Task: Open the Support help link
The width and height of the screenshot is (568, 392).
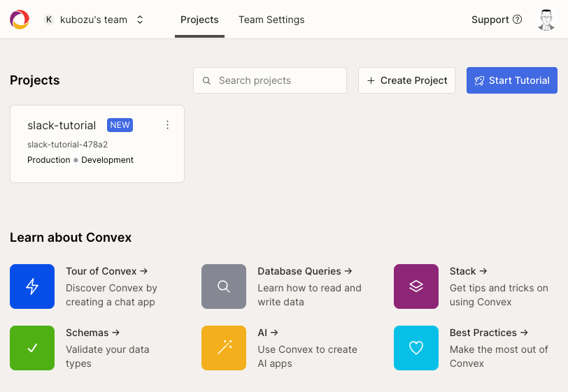Action: click(x=496, y=20)
